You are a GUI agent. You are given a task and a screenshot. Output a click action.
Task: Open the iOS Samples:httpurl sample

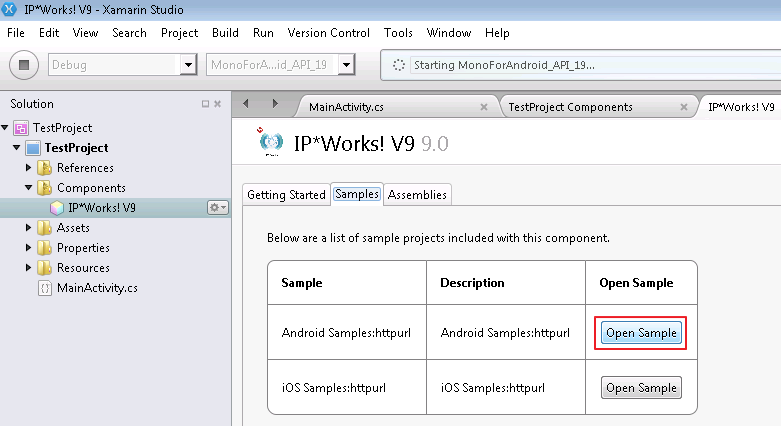coord(641,388)
